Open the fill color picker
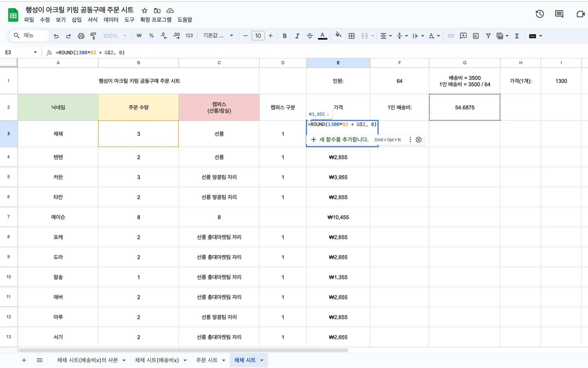 (338, 36)
